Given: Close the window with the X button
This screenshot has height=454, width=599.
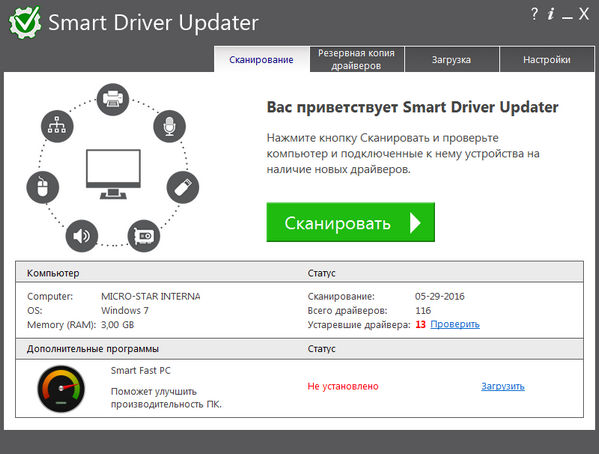Looking at the screenshot, I should point(584,14).
